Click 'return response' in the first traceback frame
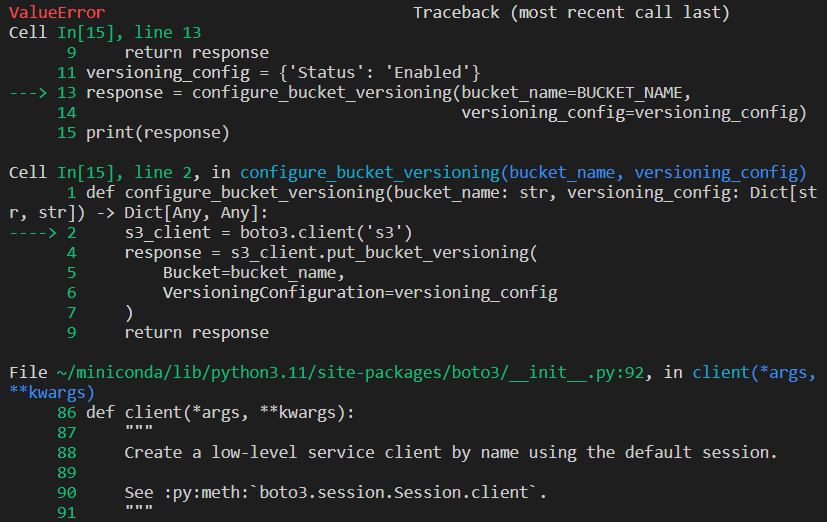Image resolution: width=827 pixels, height=522 pixels. point(197,53)
